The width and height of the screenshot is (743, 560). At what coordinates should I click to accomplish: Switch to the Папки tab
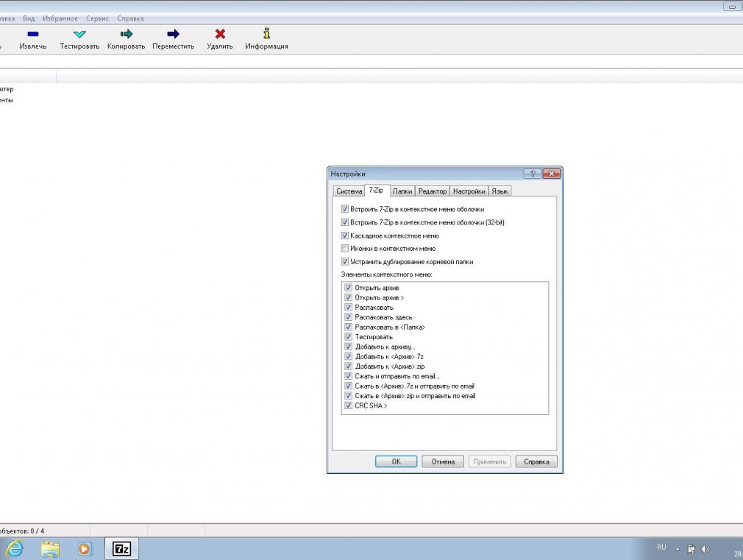pyautogui.click(x=402, y=191)
